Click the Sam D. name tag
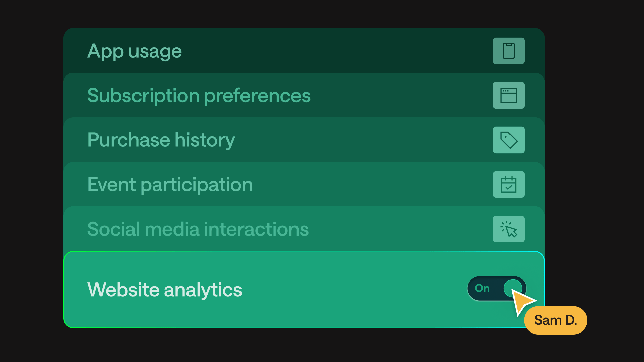Viewport: 644px width, 362px height. click(x=555, y=320)
